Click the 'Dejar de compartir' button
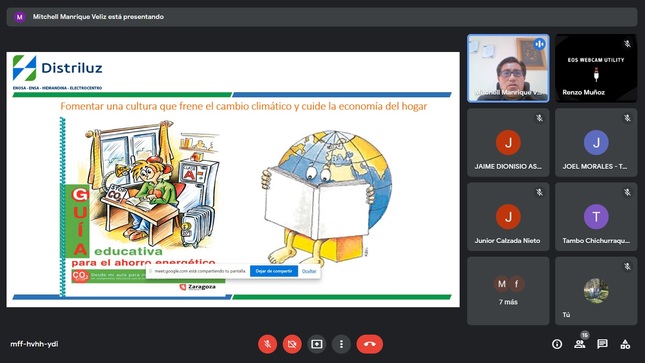This screenshot has width=645, height=363. coord(274,271)
